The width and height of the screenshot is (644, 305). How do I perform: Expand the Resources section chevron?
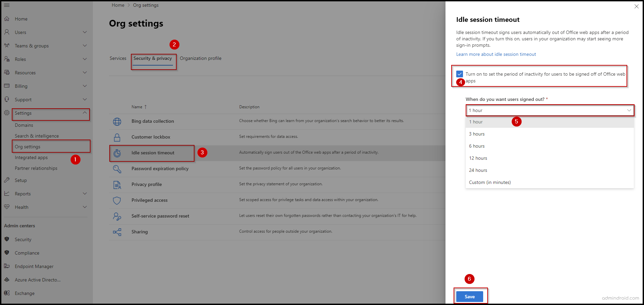[x=85, y=73]
